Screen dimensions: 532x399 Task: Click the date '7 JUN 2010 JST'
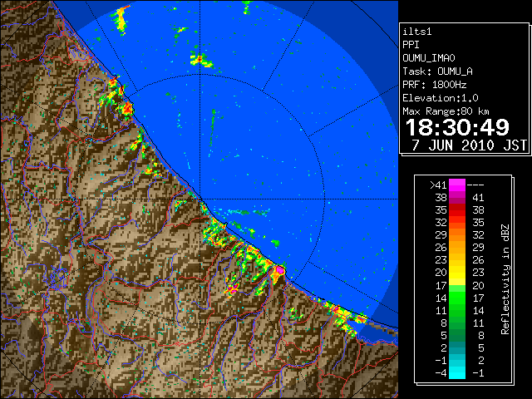coord(469,145)
